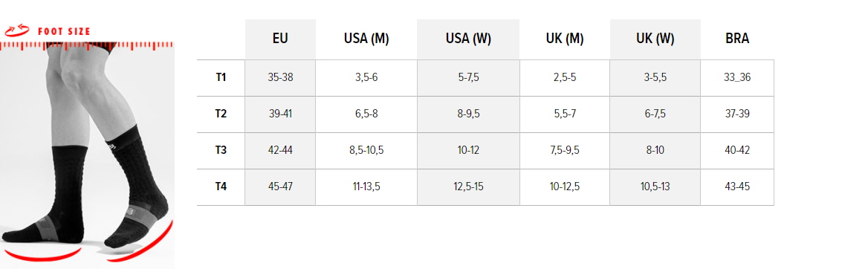868x269 pixels.
Task: Select the BRA column header
Action: (736, 39)
